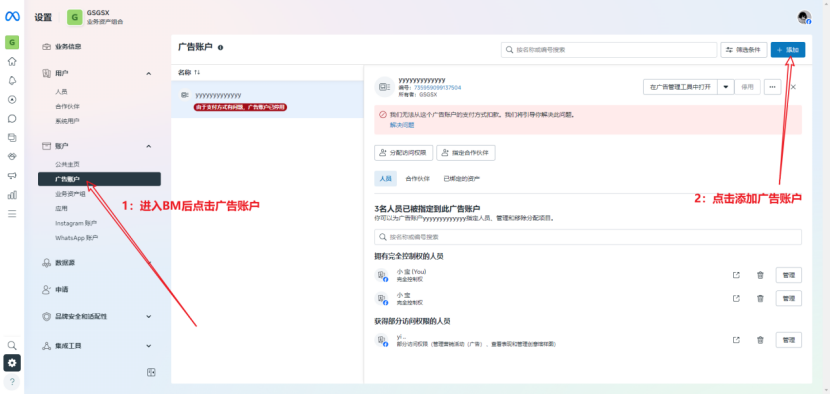The width and height of the screenshot is (830, 394).
Task: Click the profile avatar at top right
Action: (805, 17)
